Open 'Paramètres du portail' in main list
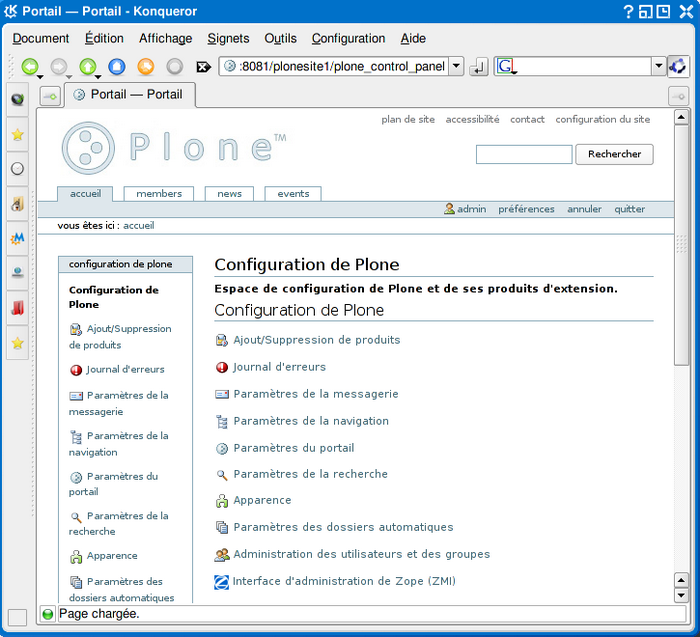Image resolution: width=700 pixels, height=637 pixels. pos(294,448)
